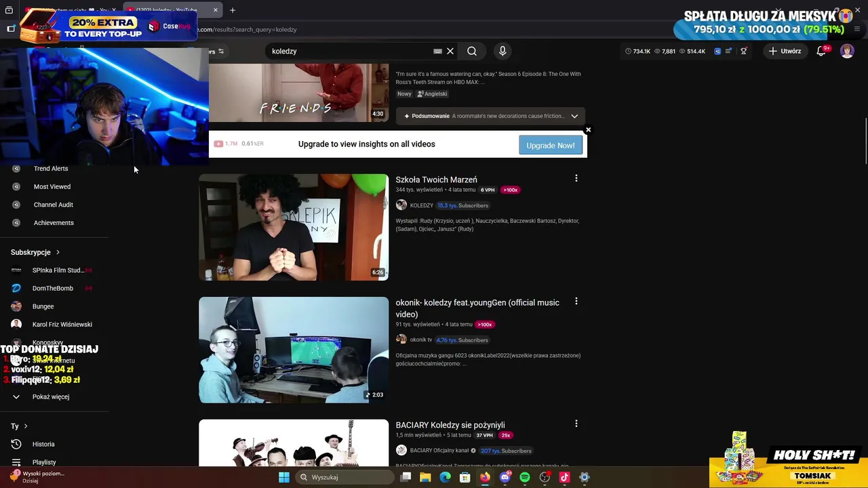Open File Explorer from the taskbar
This screenshot has width=868, height=488.
point(425,477)
